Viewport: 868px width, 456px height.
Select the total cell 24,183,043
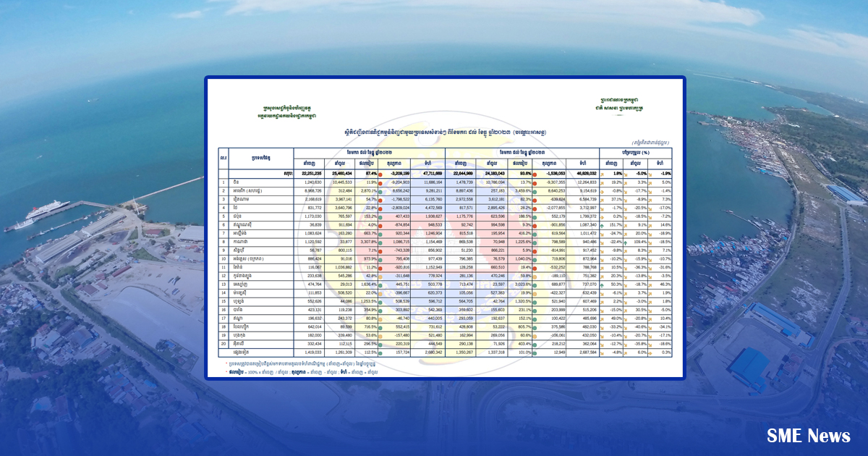coord(493,174)
